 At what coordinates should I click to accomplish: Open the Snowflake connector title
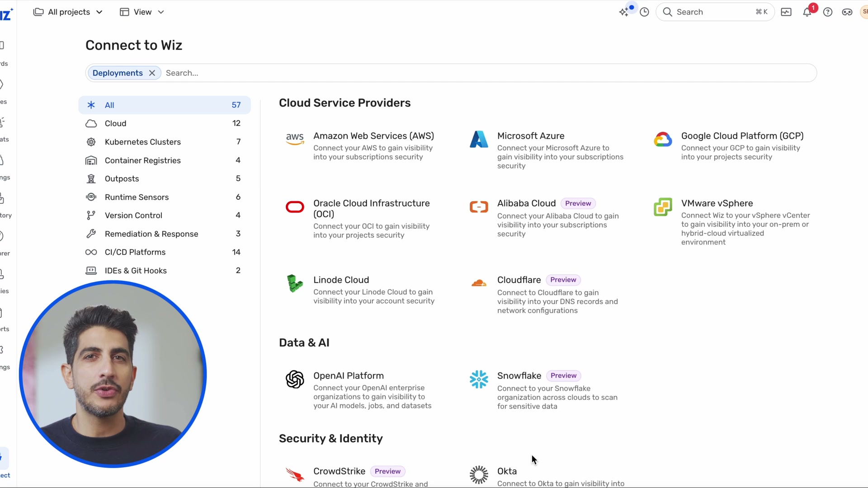519,376
